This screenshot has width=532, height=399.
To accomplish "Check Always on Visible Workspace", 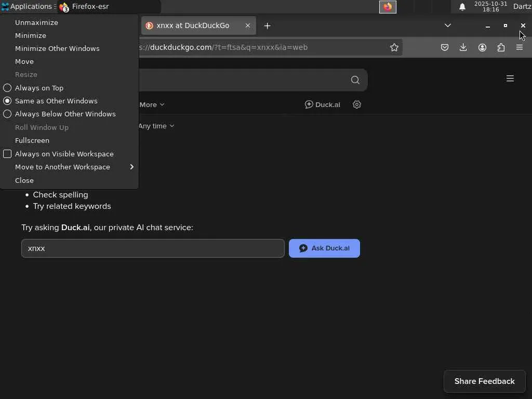I will (x=58, y=154).
